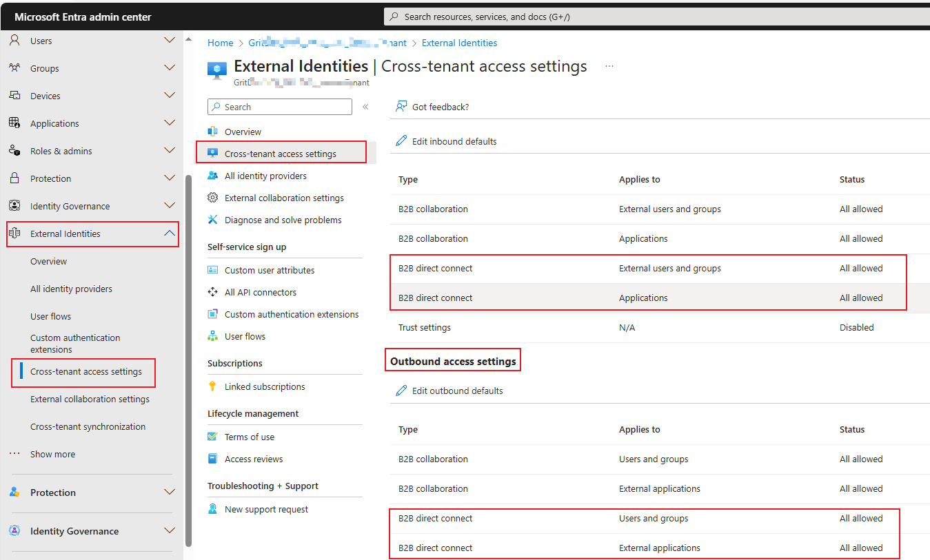Screen dimensions: 930x560
Task: Click the global search resources box
Action: point(656,17)
